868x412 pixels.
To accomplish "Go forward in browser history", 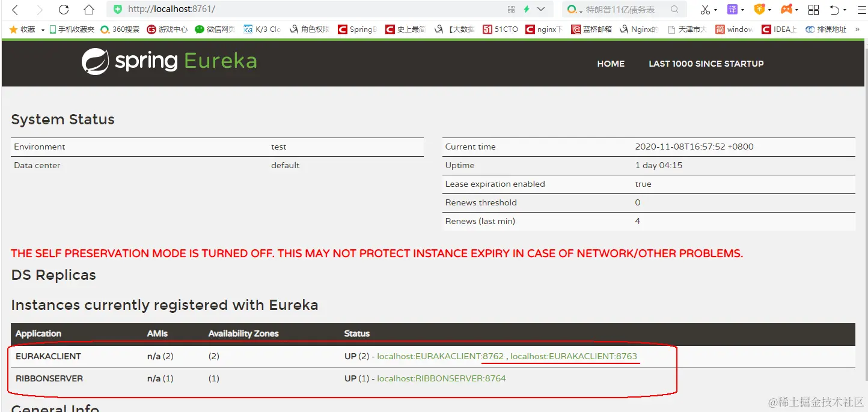I will click(x=40, y=10).
